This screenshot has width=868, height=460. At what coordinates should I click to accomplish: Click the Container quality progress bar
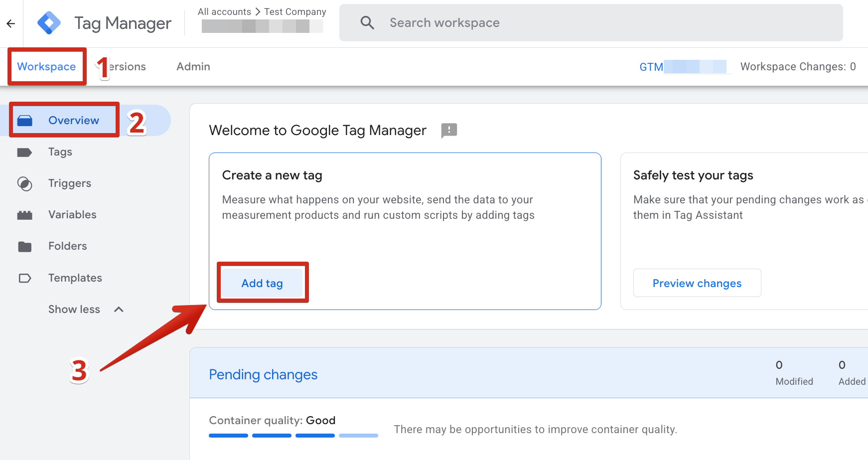coord(293,436)
